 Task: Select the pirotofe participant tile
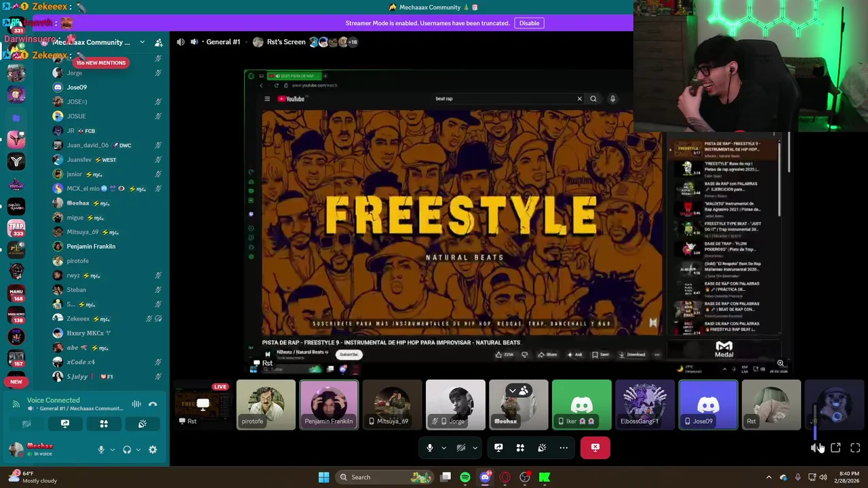pos(266,405)
